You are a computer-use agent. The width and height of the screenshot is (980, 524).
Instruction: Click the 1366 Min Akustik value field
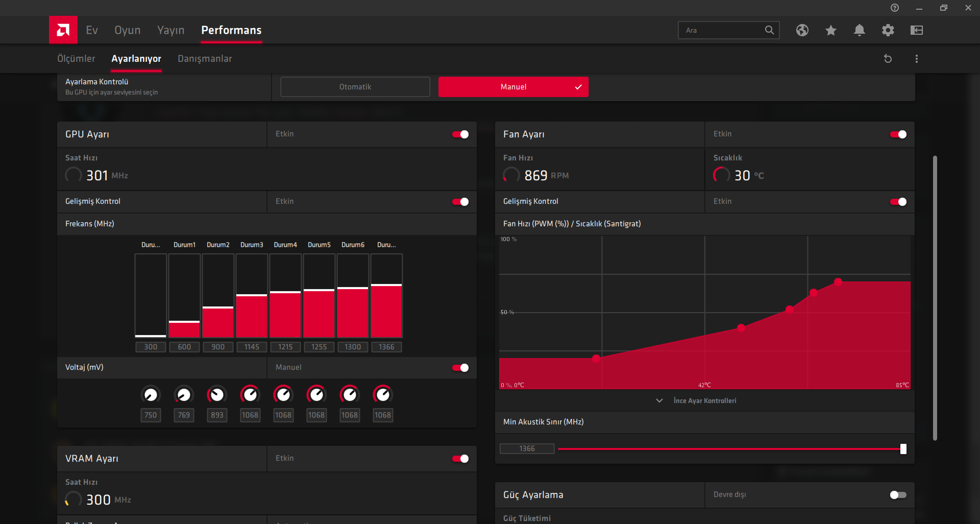pyautogui.click(x=527, y=448)
